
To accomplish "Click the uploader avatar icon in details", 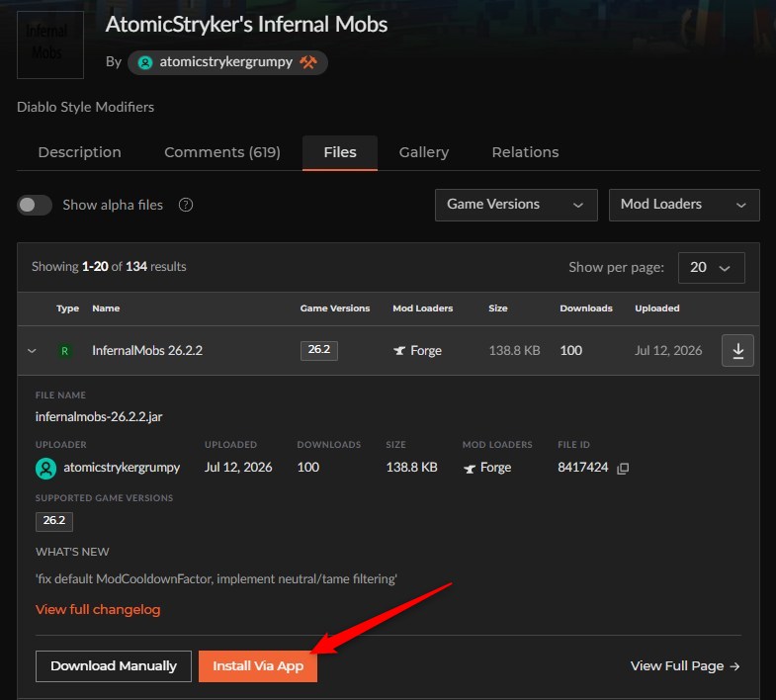I will [45, 468].
